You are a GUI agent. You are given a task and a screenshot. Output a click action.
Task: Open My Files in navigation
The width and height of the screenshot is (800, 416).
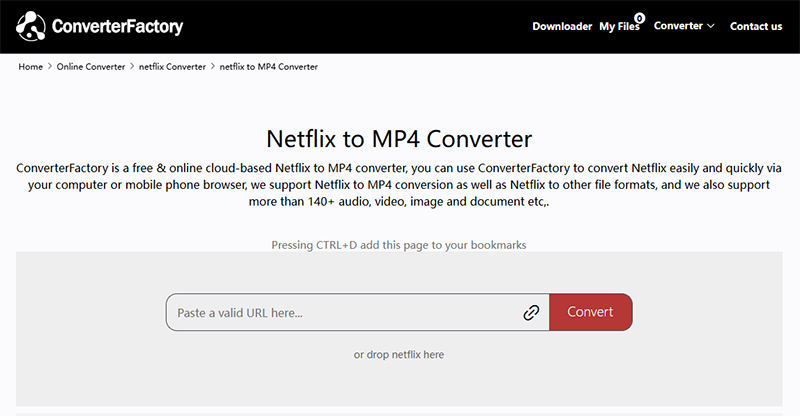[x=619, y=27]
